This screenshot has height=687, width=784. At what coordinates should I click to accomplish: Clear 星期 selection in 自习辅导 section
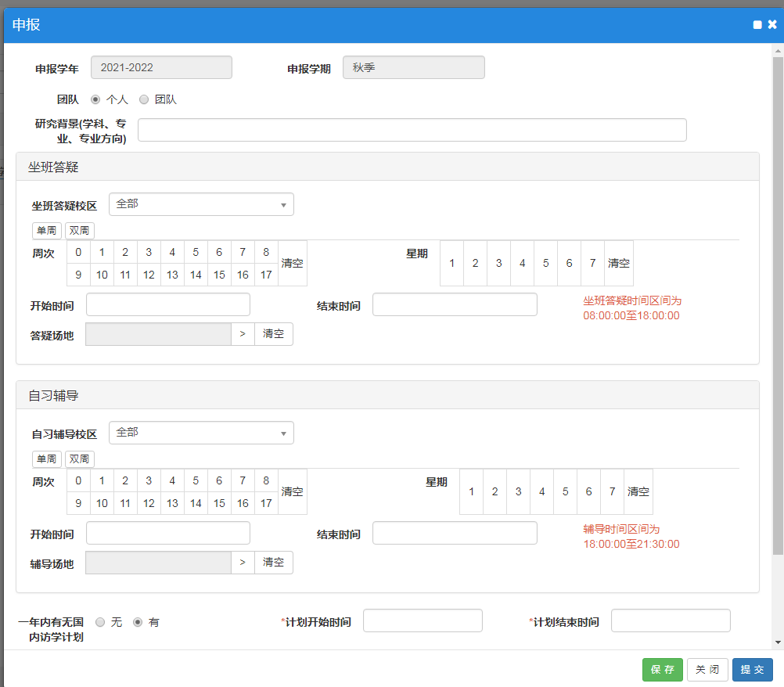pos(638,491)
